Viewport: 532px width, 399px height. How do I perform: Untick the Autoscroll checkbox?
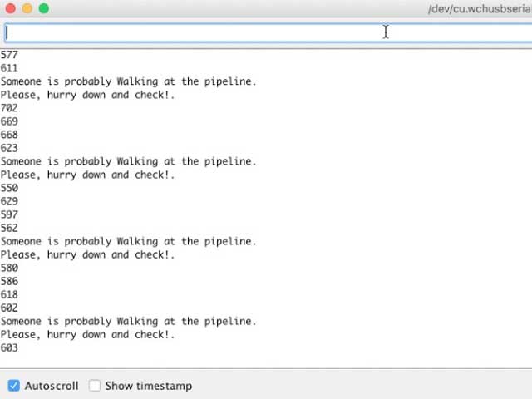(x=14, y=386)
